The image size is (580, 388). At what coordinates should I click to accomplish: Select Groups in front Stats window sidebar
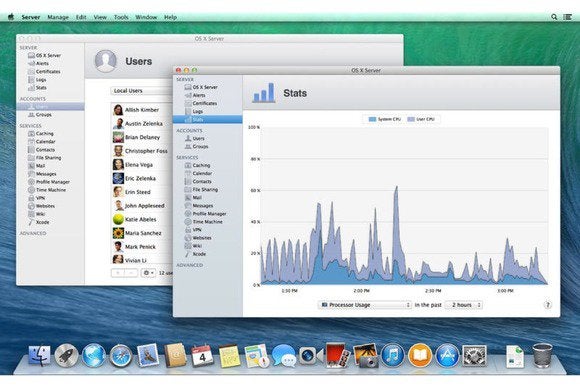[x=208, y=146]
